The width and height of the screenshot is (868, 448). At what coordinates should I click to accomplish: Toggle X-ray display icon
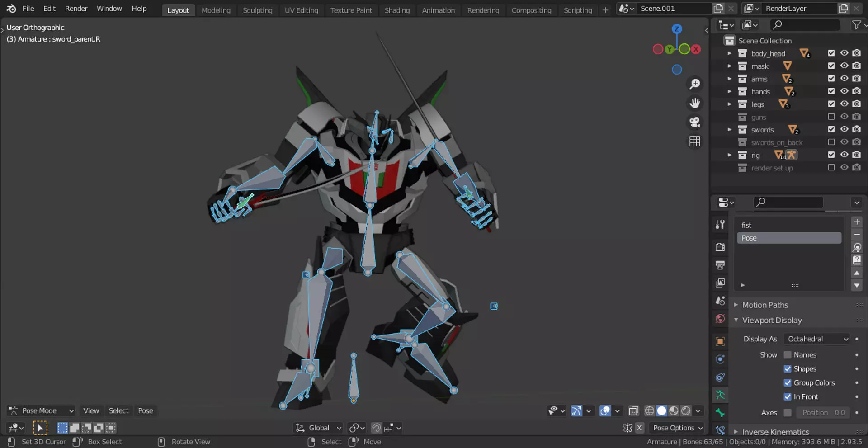tap(633, 411)
